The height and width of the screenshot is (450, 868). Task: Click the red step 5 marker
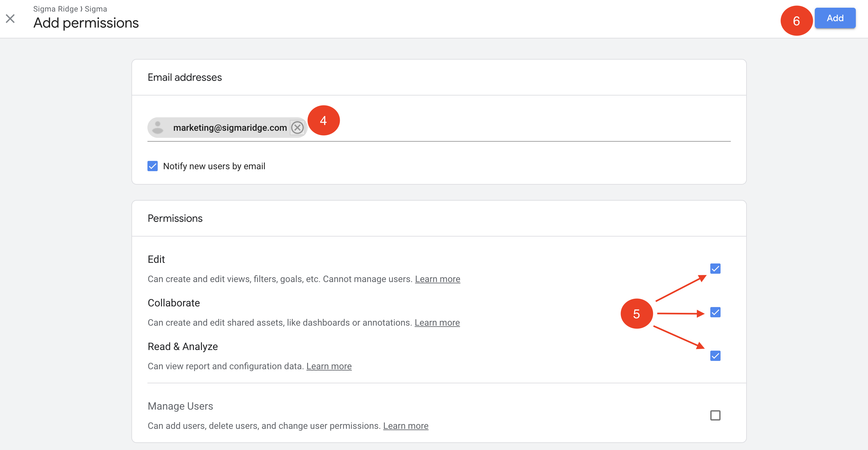coord(636,313)
